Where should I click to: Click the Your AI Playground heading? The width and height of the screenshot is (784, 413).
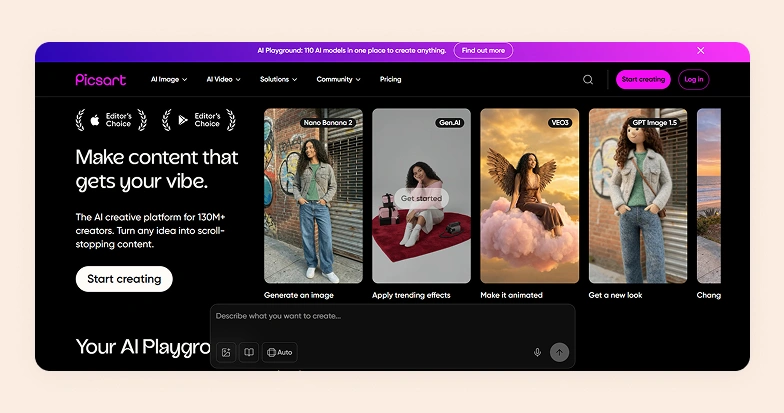(143, 346)
